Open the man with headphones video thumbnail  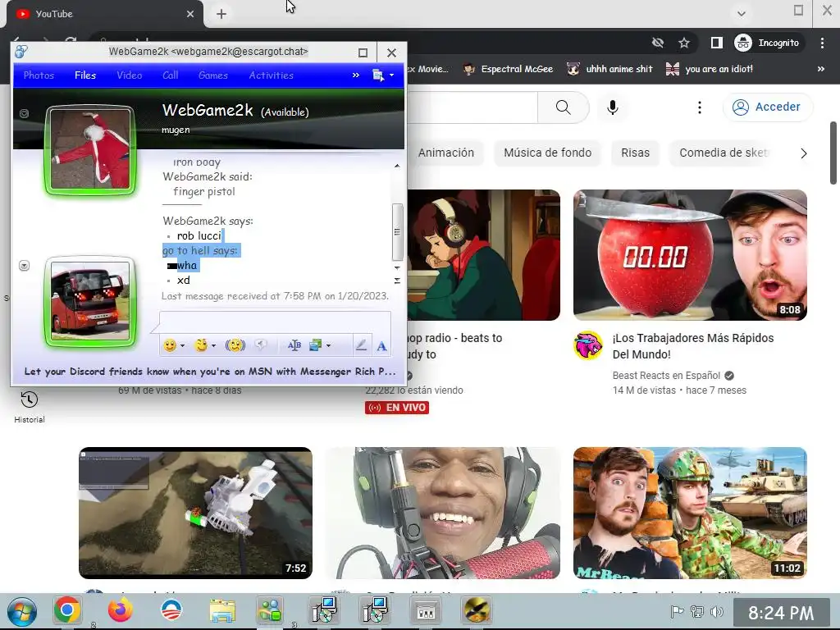click(x=443, y=513)
